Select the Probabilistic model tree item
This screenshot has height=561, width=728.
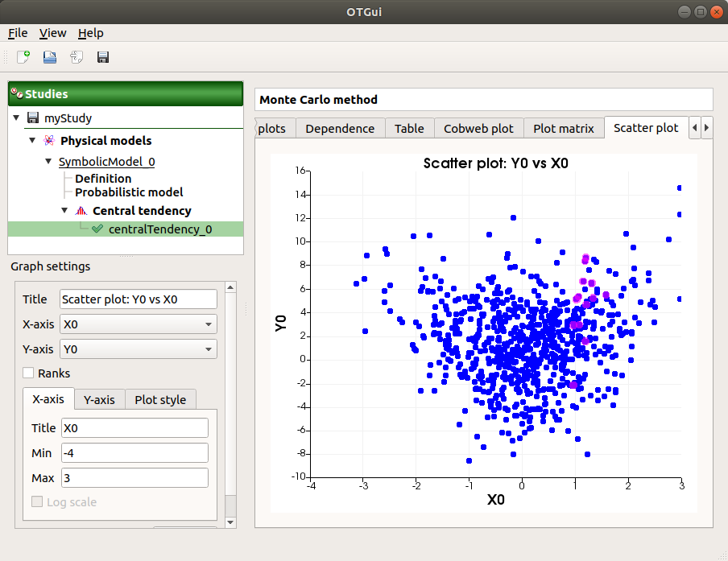129,192
